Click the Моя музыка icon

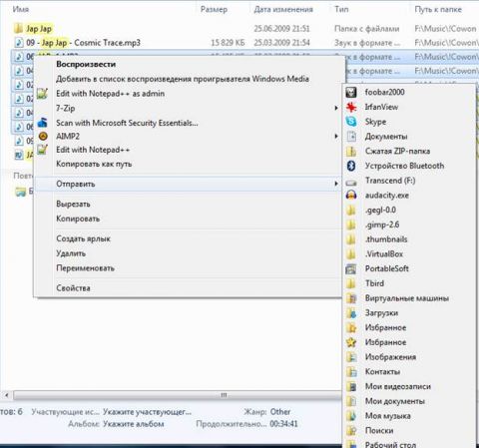(351, 416)
